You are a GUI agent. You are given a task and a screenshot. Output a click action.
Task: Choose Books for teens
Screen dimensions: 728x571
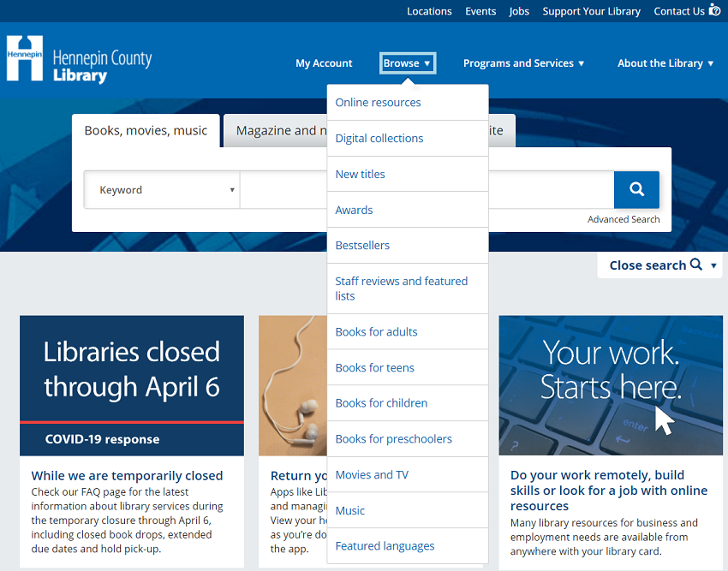408,367
